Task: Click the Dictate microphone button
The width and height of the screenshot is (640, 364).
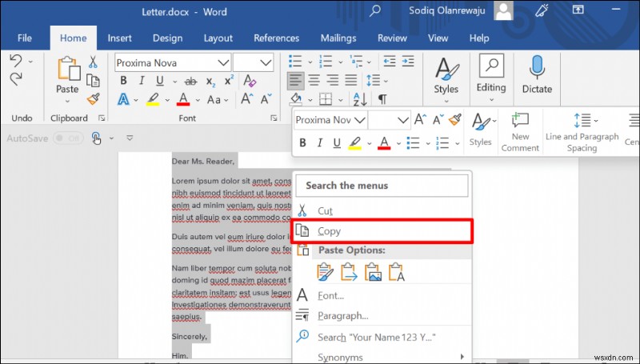Action: 537,75
